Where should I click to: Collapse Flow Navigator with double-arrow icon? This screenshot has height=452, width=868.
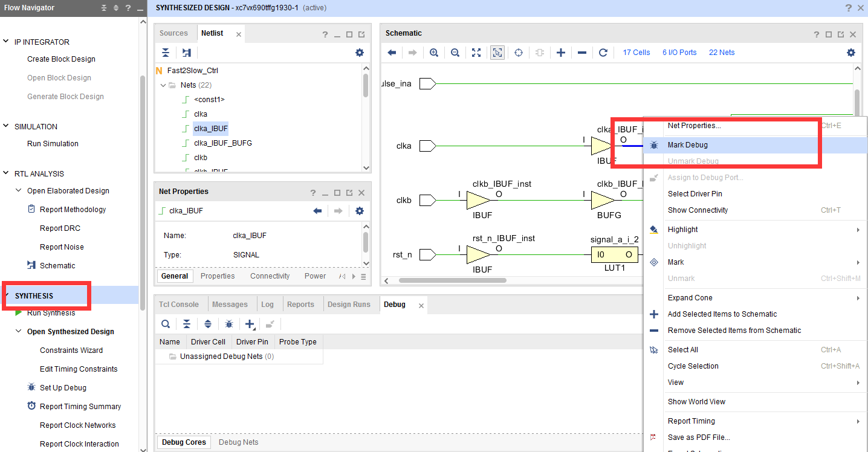104,8
